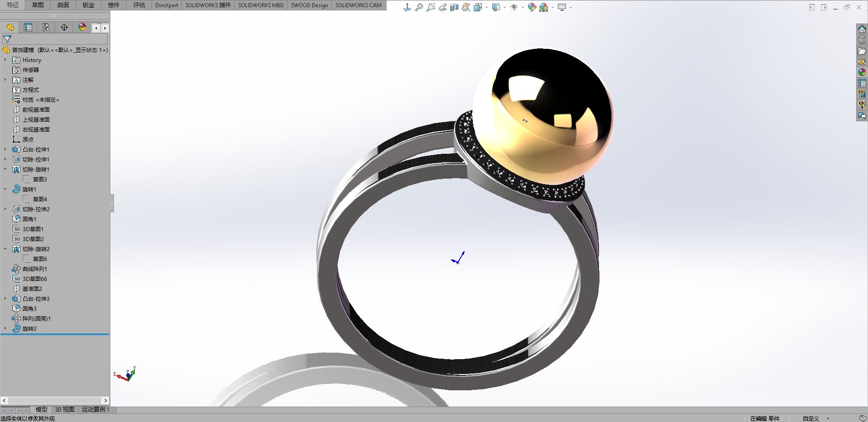Select the 阵列(圆周)1 feature
This screenshot has width=868, height=422.
click(32, 318)
